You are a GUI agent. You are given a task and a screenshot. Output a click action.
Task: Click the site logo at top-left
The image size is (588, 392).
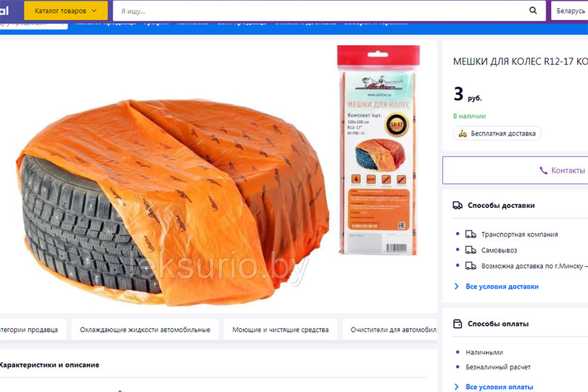(5, 10)
